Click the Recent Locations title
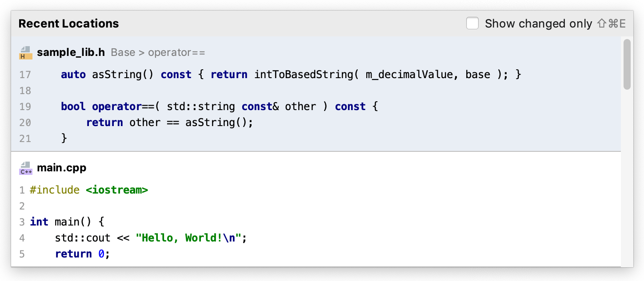This screenshot has width=644, height=281. point(68,24)
